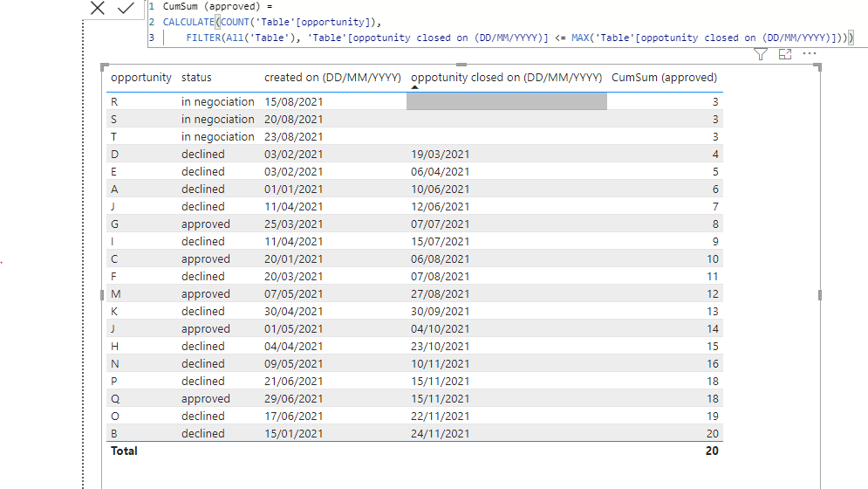Sort by the status column header
This screenshot has height=489, width=868.
(x=196, y=77)
